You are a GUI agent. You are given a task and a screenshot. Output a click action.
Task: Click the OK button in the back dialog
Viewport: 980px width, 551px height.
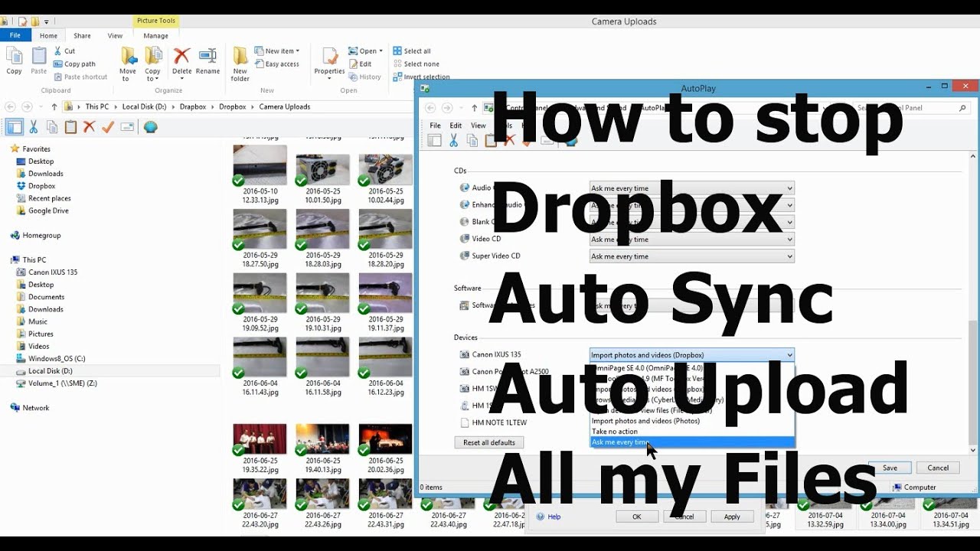coord(636,517)
